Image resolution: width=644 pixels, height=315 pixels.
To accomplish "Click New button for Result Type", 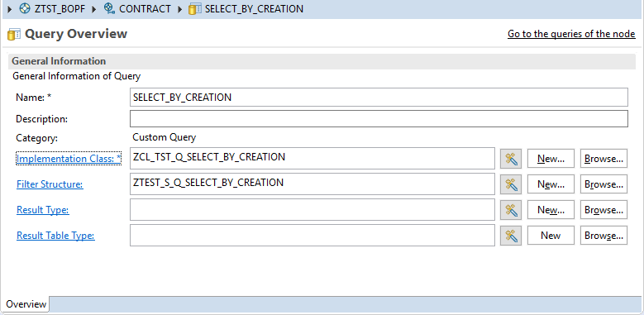I will click(551, 210).
